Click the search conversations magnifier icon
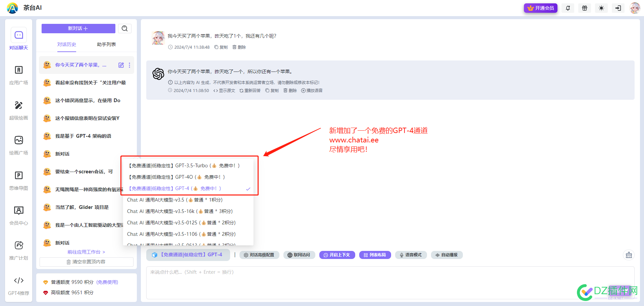Image resolution: width=644 pixels, height=306 pixels. coord(125,29)
